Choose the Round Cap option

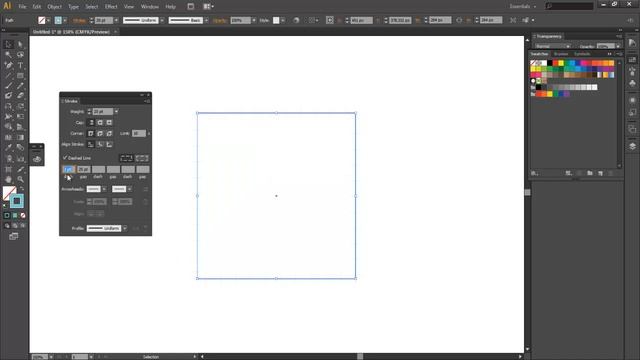point(100,122)
